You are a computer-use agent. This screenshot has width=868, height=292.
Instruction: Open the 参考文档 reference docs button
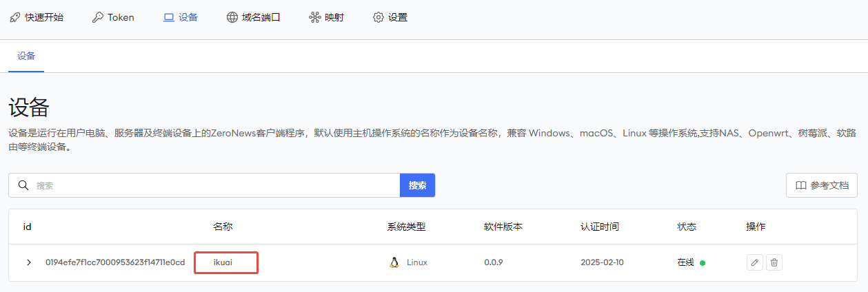click(822, 185)
